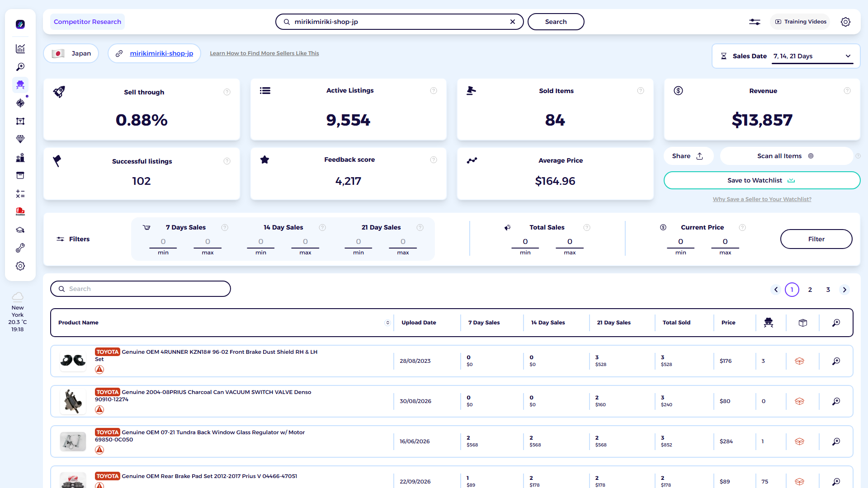Click the app logo at sidebar top

pos(20,24)
